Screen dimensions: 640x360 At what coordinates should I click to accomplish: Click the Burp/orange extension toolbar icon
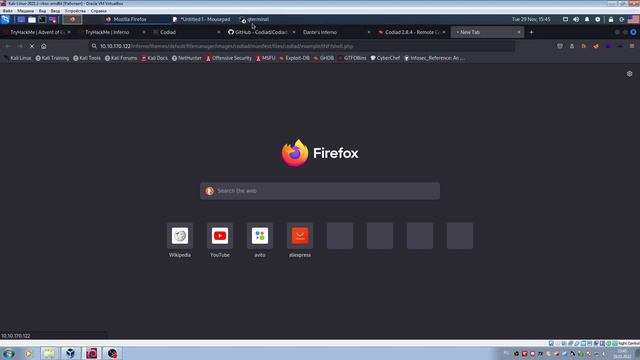(584, 46)
